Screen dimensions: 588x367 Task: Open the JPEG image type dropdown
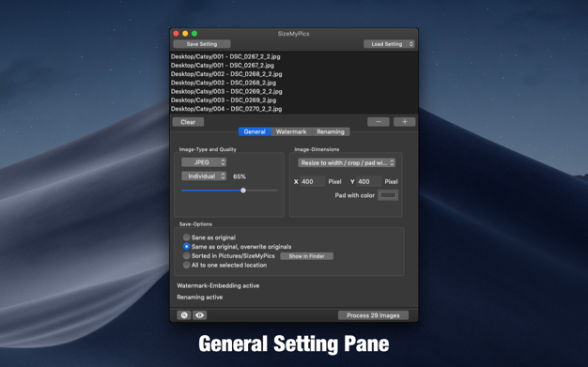(204, 162)
